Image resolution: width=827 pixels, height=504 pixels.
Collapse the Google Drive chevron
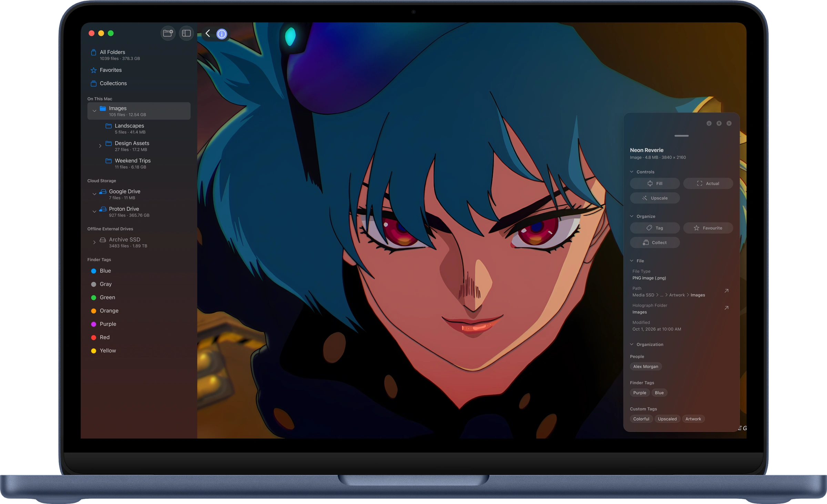(x=94, y=194)
